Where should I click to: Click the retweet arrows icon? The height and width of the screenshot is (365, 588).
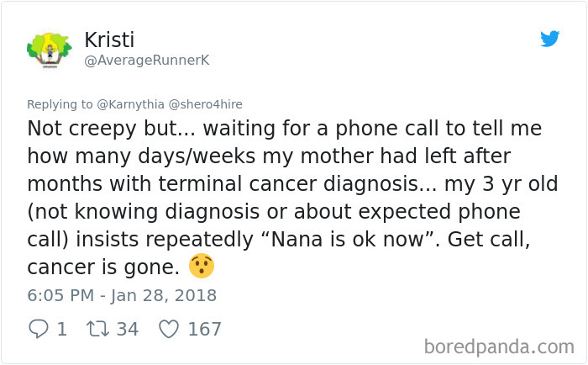(97, 329)
